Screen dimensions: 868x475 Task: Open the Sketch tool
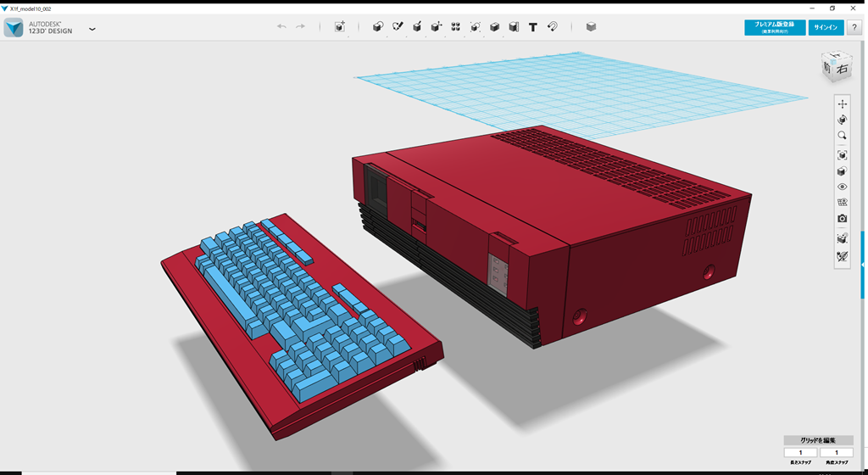click(x=398, y=27)
